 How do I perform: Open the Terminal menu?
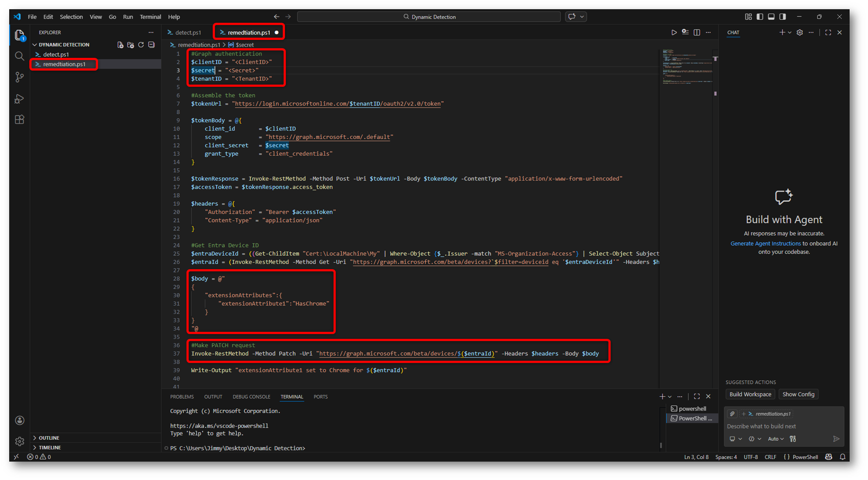pos(150,17)
